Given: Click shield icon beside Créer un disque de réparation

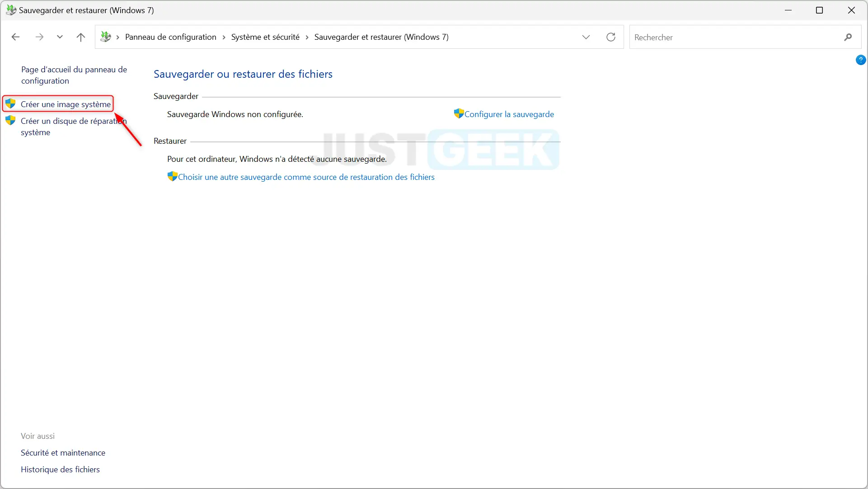Looking at the screenshot, I should click(x=10, y=121).
